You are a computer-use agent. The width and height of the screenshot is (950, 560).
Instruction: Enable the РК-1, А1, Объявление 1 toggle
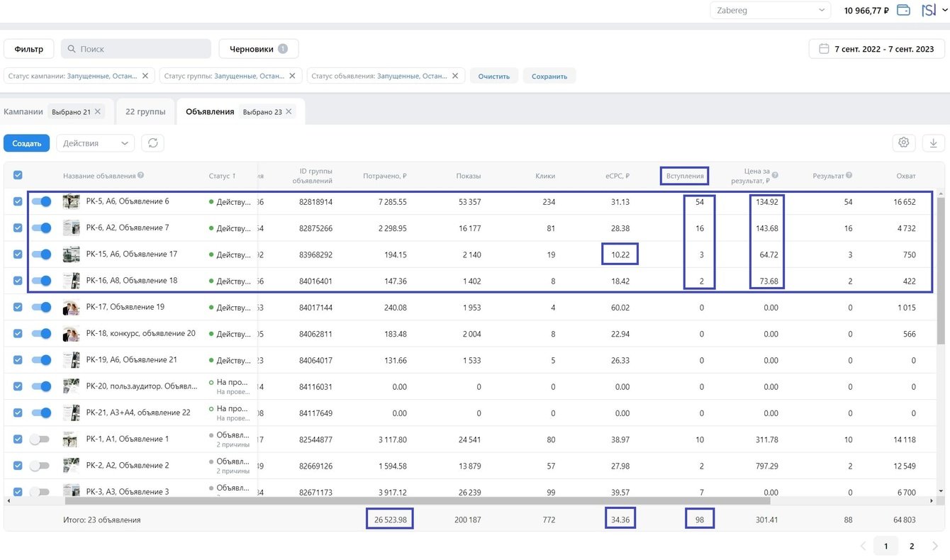tap(40, 439)
